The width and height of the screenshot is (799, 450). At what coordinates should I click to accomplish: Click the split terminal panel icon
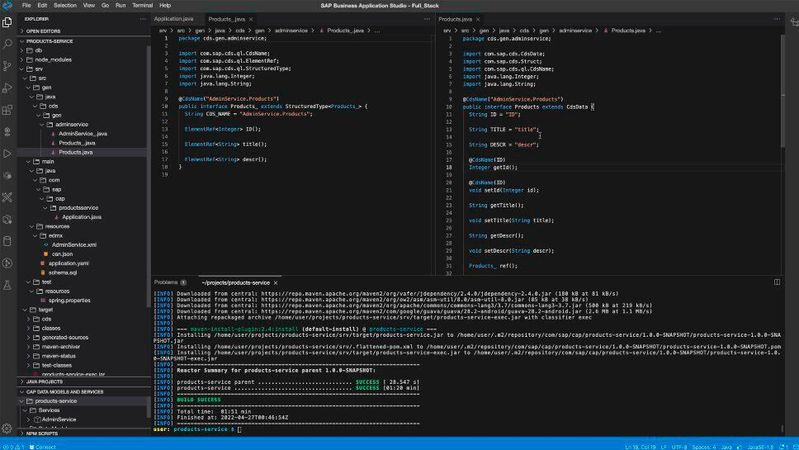tap(777, 282)
